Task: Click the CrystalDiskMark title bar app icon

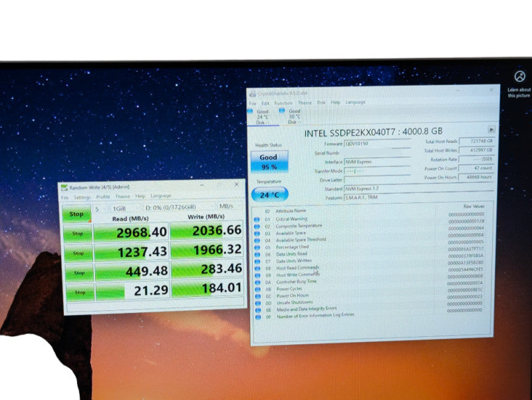Action: 64,188
